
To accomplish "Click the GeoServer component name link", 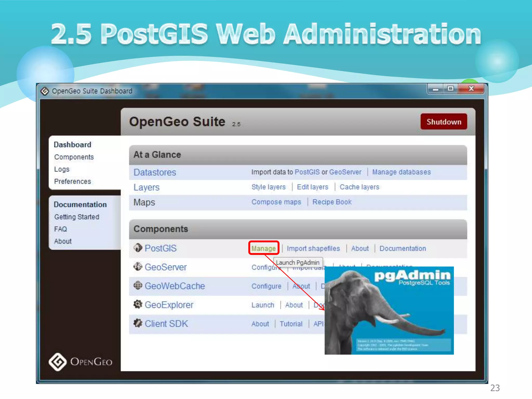I will (x=166, y=267).
